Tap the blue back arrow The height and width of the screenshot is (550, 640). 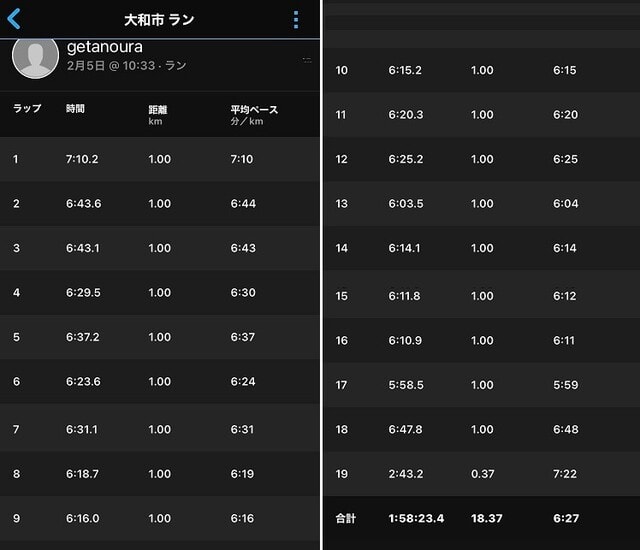[x=14, y=19]
